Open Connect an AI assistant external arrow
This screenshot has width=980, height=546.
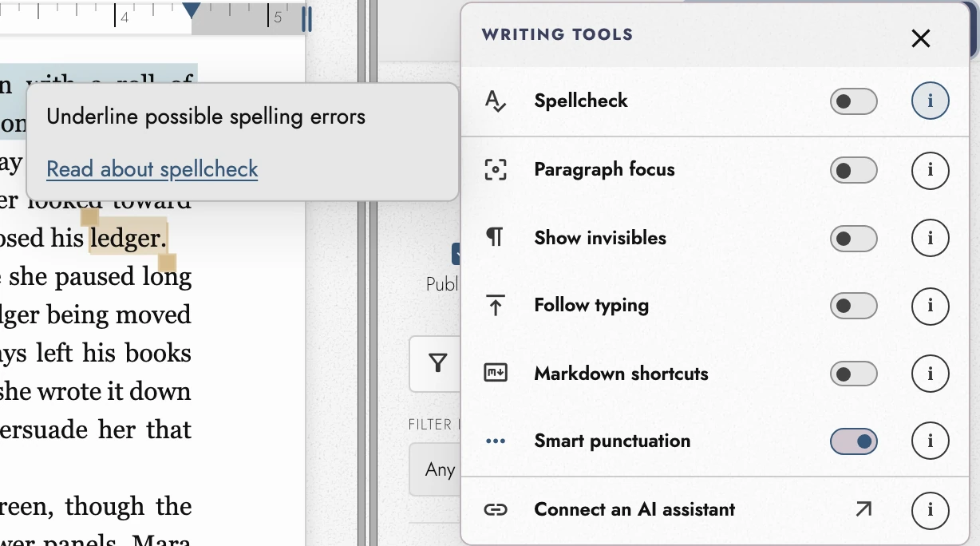tap(863, 508)
